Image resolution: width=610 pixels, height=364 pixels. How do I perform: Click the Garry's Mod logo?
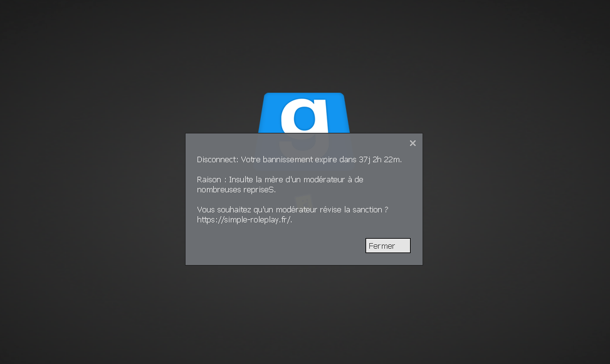pyautogui.click(x=304, y=113)
